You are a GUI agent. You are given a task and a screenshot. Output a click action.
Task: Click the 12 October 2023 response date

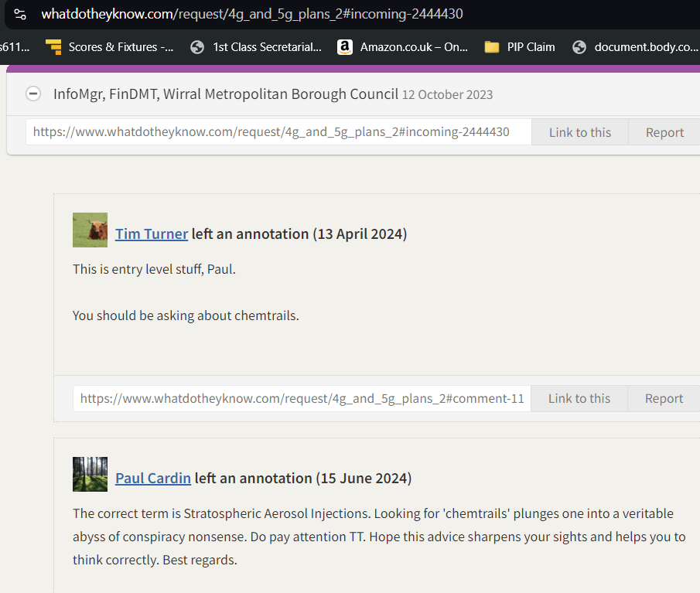(447, 95)
